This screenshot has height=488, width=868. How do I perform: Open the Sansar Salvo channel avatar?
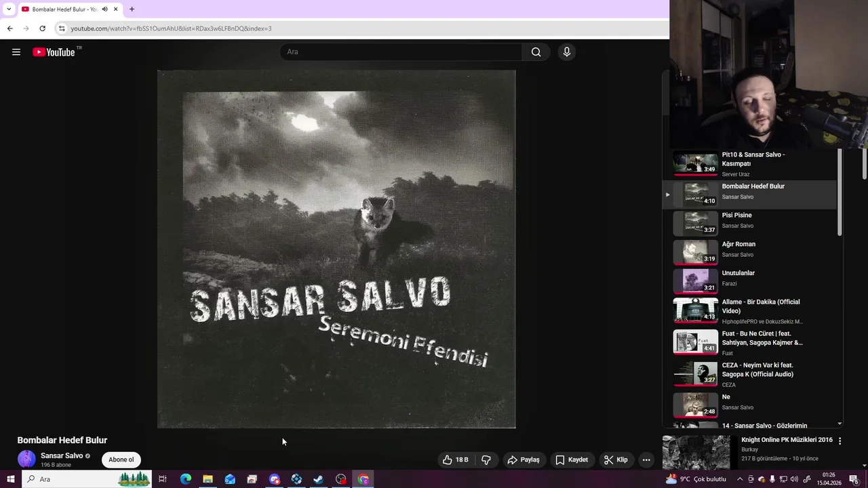26,459
